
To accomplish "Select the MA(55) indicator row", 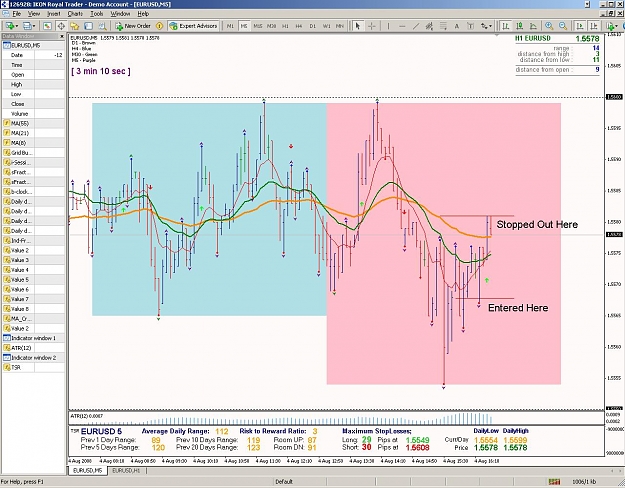I will 33,124.
